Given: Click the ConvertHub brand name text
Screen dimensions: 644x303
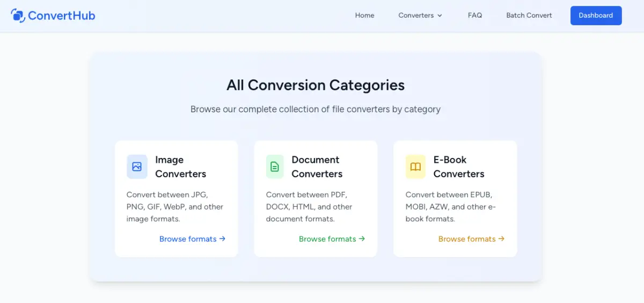Looking at the screenshot, I should 61,16.
